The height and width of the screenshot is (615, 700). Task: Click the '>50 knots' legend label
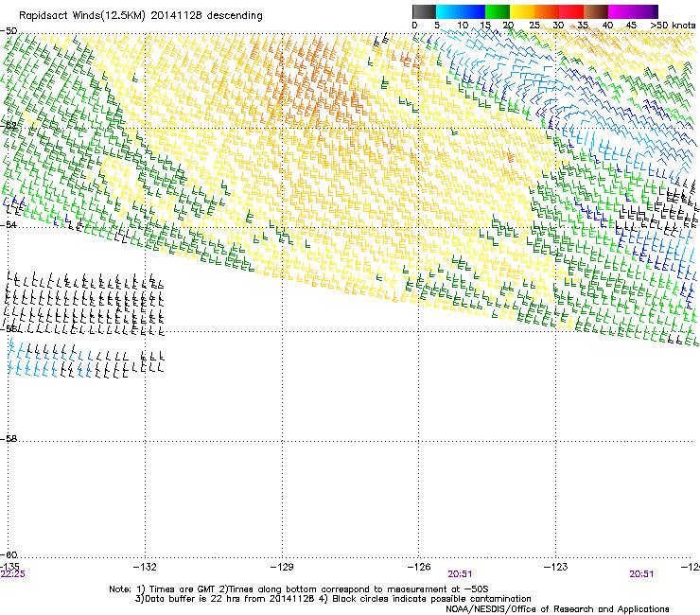click(674, 26)
